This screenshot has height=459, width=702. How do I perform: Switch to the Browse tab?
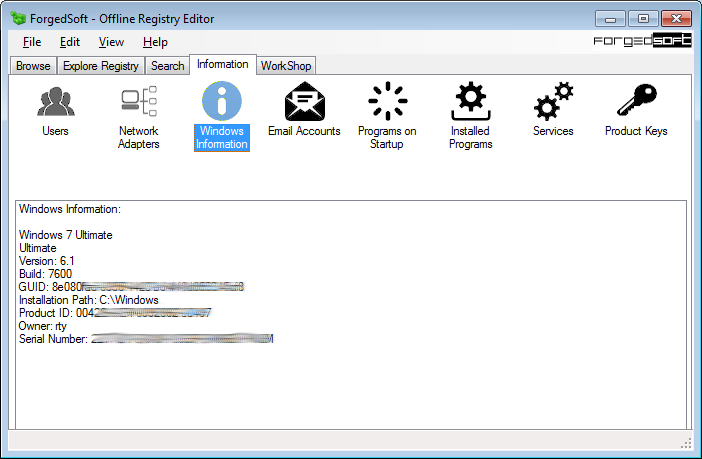pos(33,66)
